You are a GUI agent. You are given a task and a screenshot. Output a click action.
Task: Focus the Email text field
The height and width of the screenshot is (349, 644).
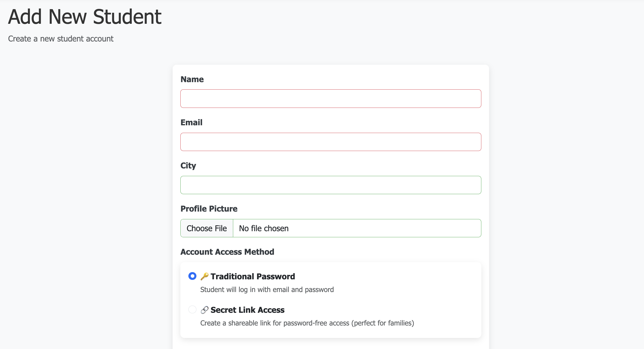[331, 142]
